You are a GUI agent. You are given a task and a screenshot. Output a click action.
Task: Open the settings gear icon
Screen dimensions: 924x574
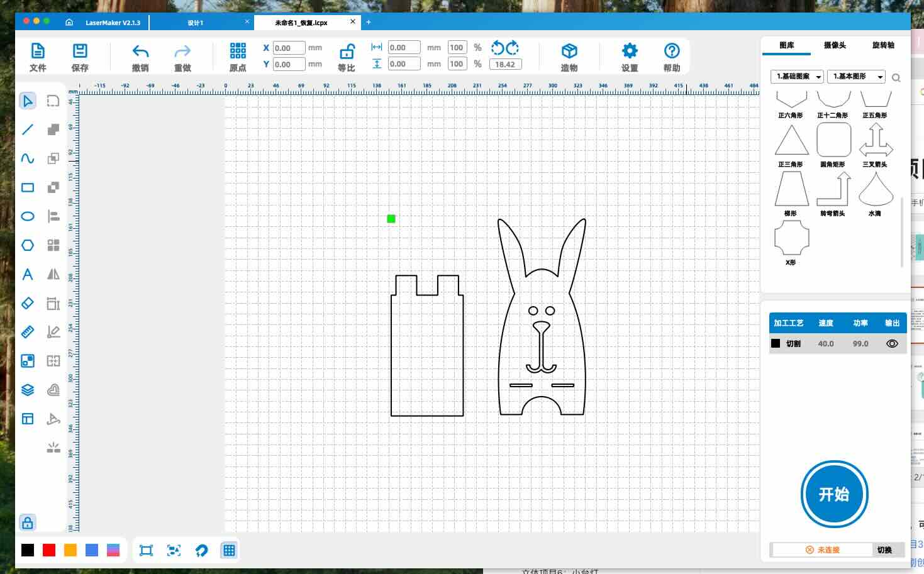(x=629, y=52)
